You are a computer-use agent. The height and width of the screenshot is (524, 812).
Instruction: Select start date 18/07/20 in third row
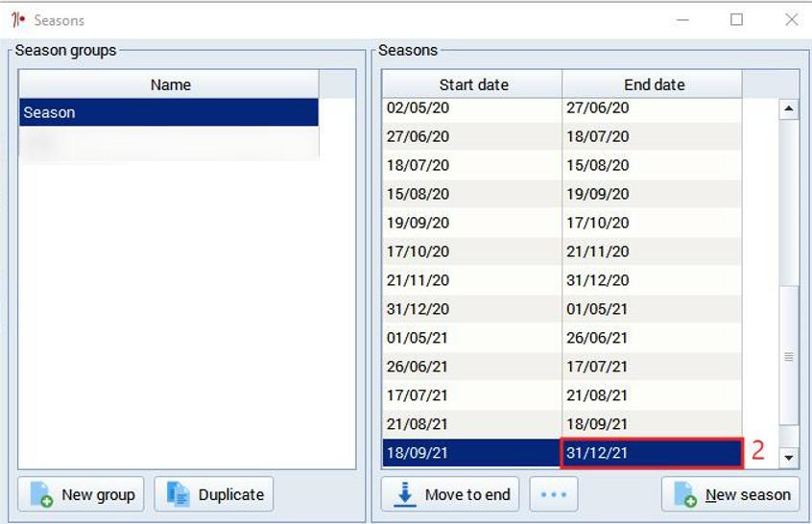pos(472,165)
